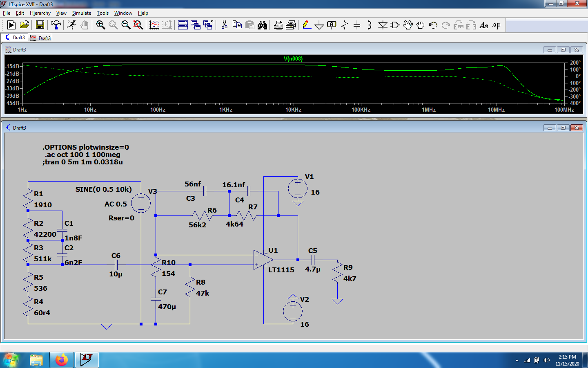
Task: Open the Window menu
Action: pos(123,13)
